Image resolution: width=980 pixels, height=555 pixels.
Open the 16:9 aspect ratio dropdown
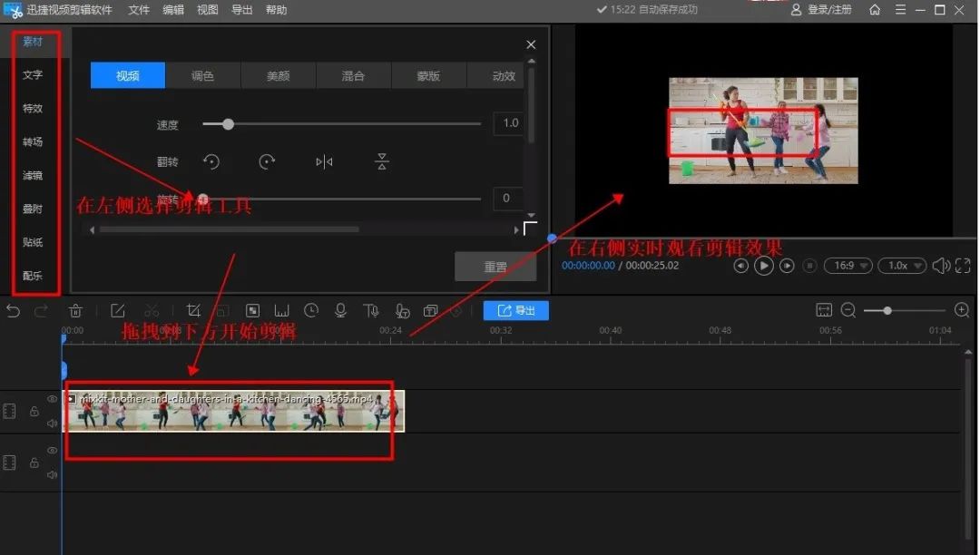(848, 266)
